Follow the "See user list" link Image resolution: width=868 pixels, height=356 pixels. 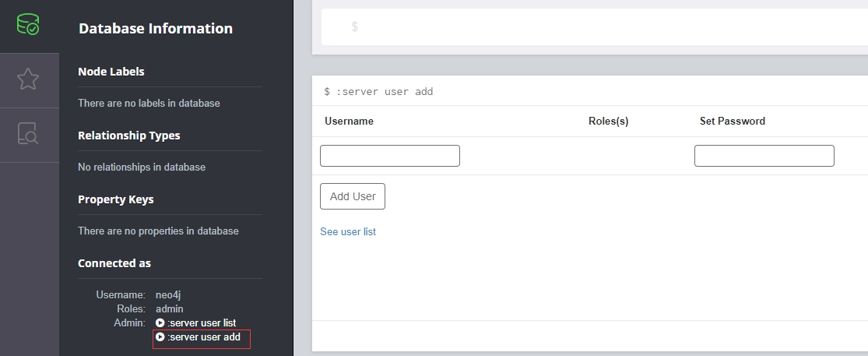click(348, 231)
